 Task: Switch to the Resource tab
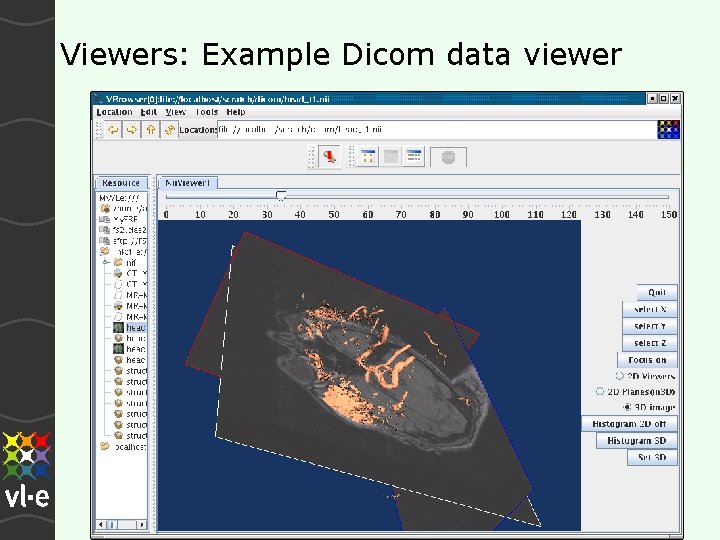(121, 183)
